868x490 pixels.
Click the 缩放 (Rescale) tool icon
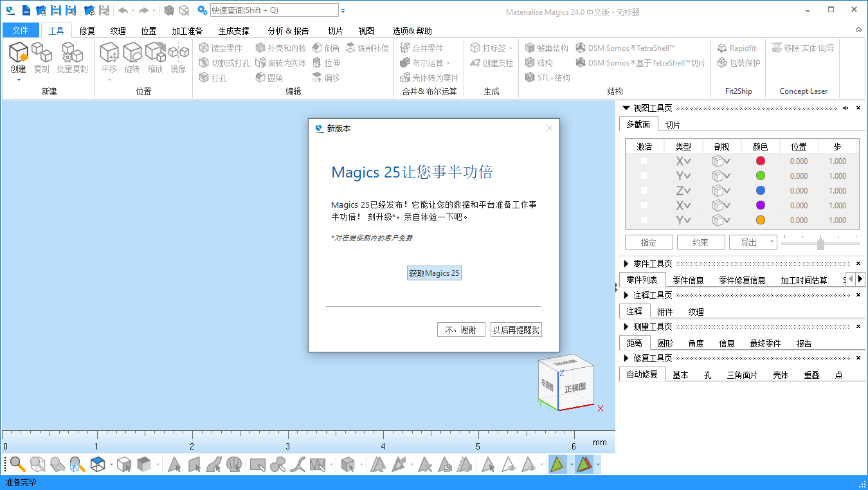[x=155, y=53]
